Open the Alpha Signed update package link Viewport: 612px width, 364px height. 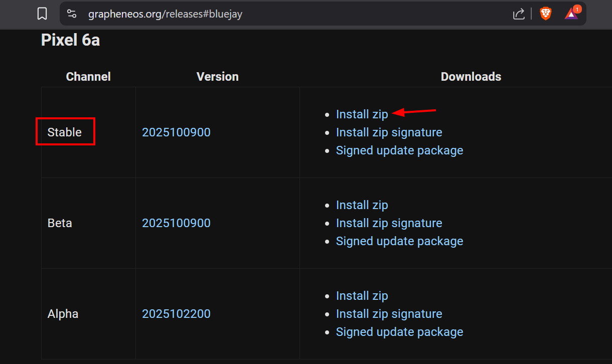point(399,332)
